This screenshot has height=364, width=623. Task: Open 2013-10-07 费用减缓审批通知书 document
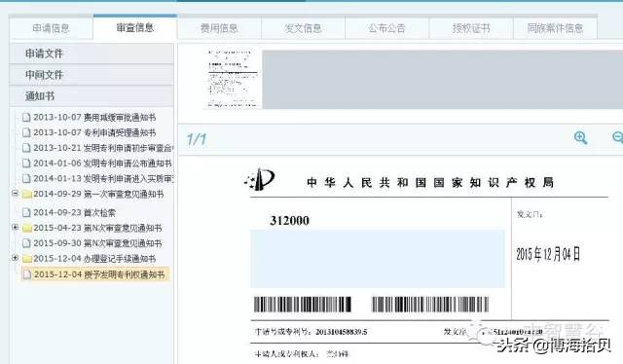pos(94,117)
